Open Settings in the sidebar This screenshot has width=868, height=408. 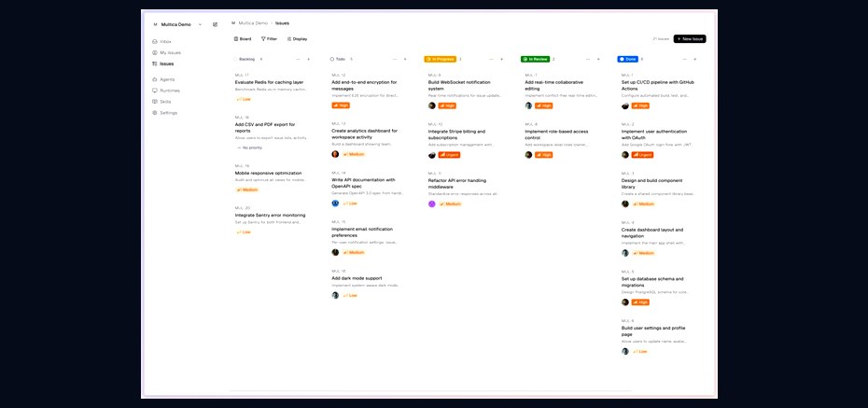(164, 112)
